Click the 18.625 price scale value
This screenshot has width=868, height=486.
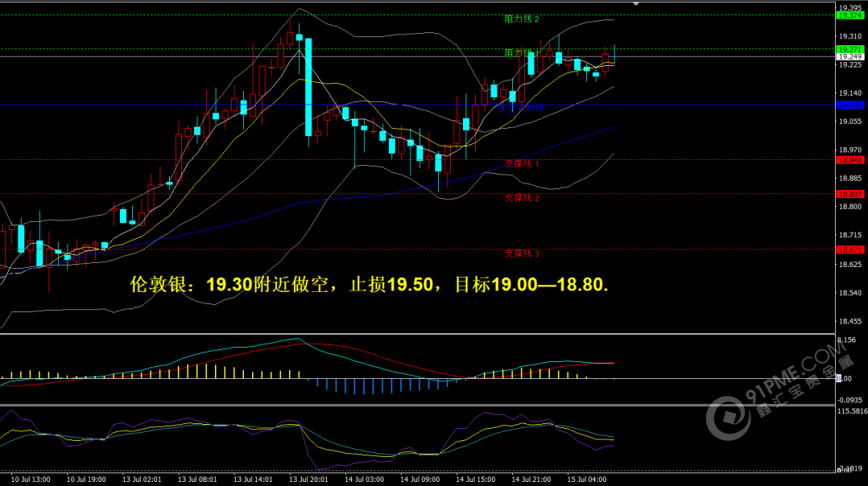coord(850,264)
